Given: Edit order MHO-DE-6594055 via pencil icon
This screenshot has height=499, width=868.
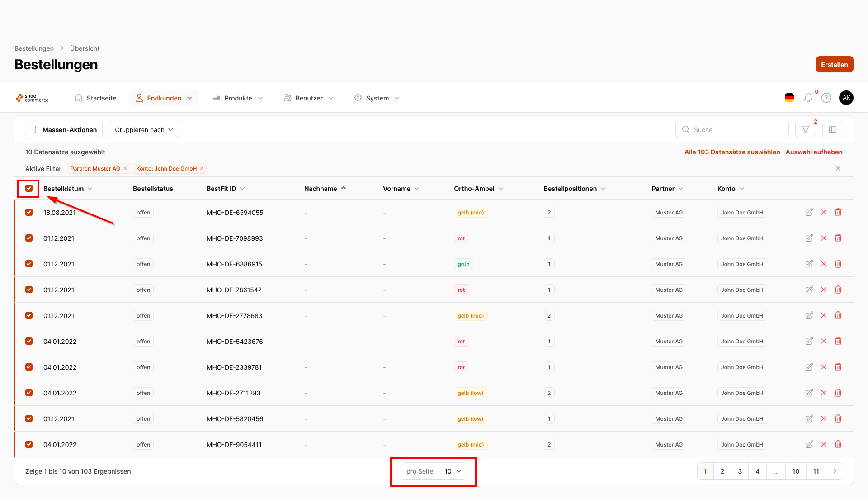Looking at the screenshot, I should (x=809, y=212).
